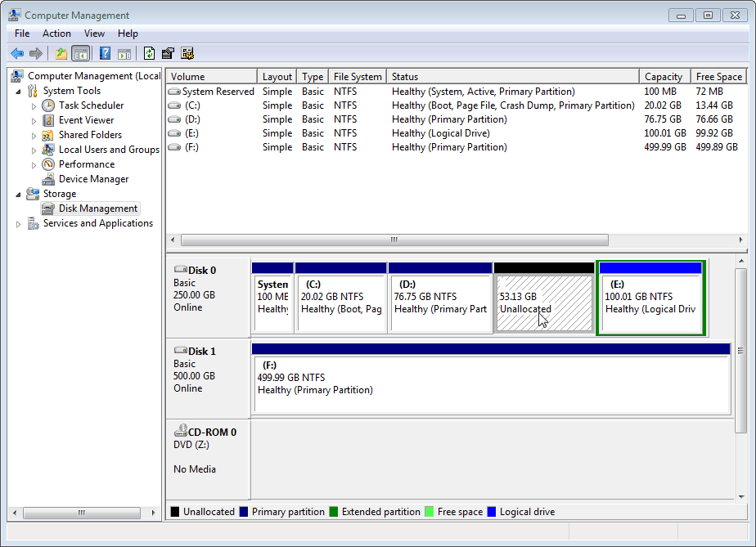Click the System Tools icon
Viewport: 756px width, 547px height.
(33, 91)
